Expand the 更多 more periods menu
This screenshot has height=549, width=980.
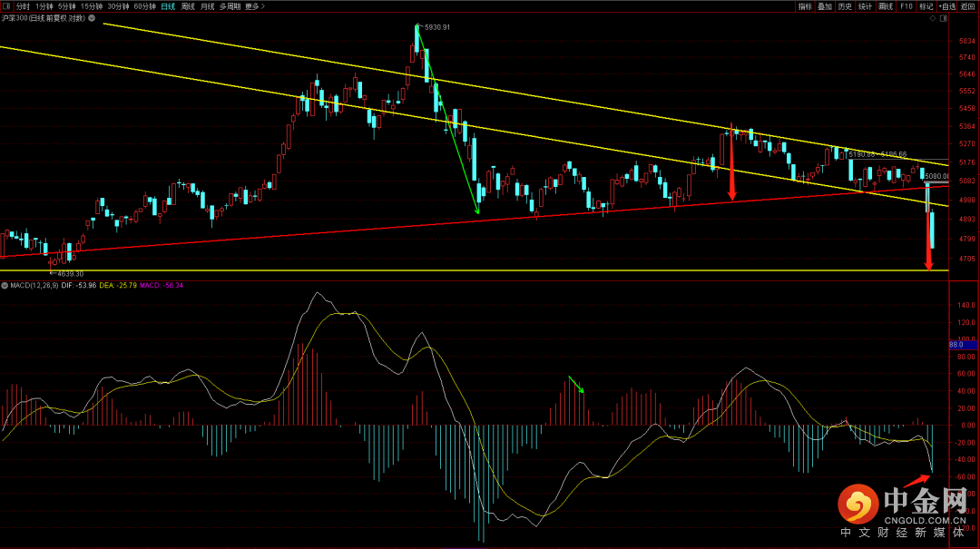pyautogui.click(x=255, y=6)
